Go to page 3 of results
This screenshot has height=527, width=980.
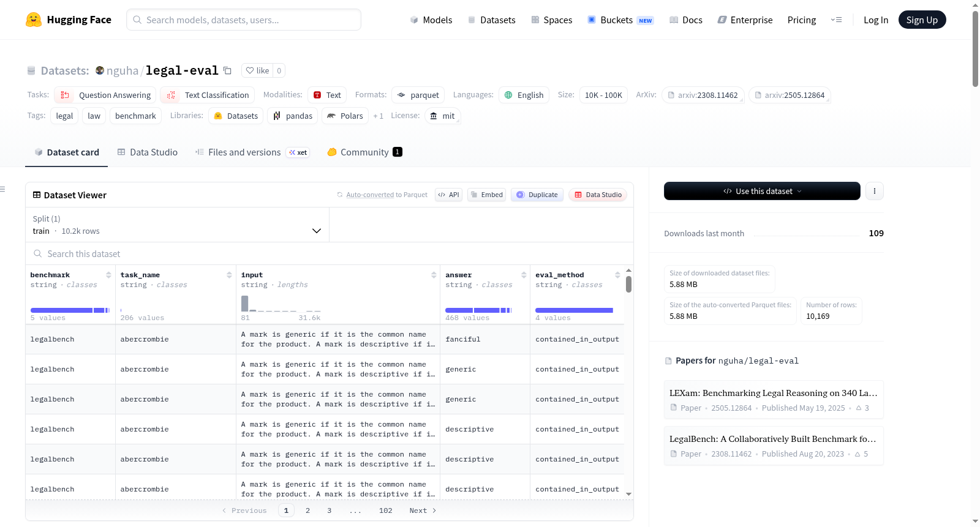coord(329,510)
